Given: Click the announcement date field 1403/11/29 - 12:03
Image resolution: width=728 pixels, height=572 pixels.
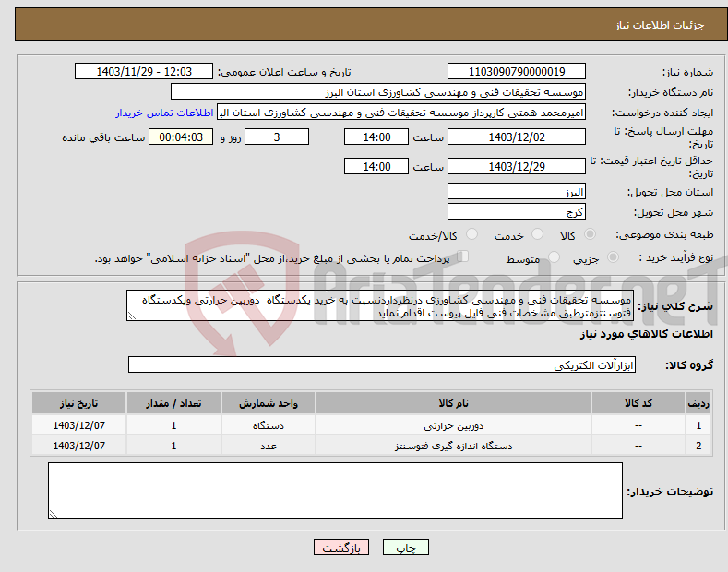Looking at the screenshot, I should (x=144, y=72).
